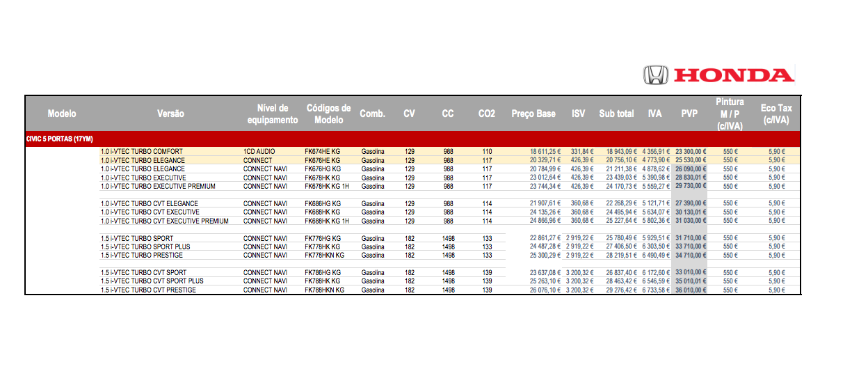The height and width of the screenshot is (376, 868).
Task: Select the Eco Tax (c/IVA) header
Action: 776,113
